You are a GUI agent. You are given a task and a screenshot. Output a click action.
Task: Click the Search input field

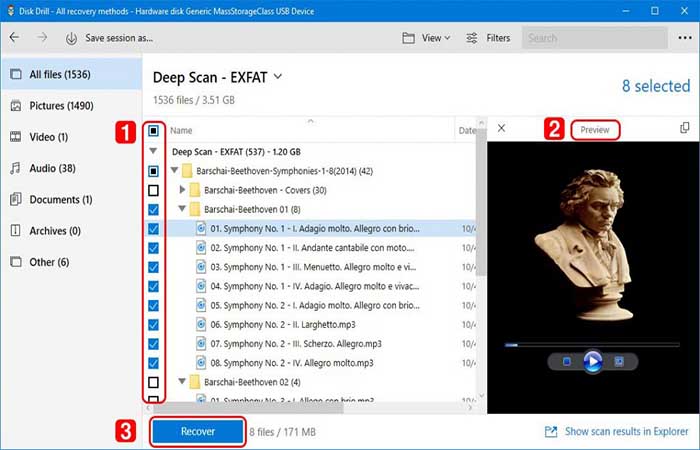tap(595, 38)
